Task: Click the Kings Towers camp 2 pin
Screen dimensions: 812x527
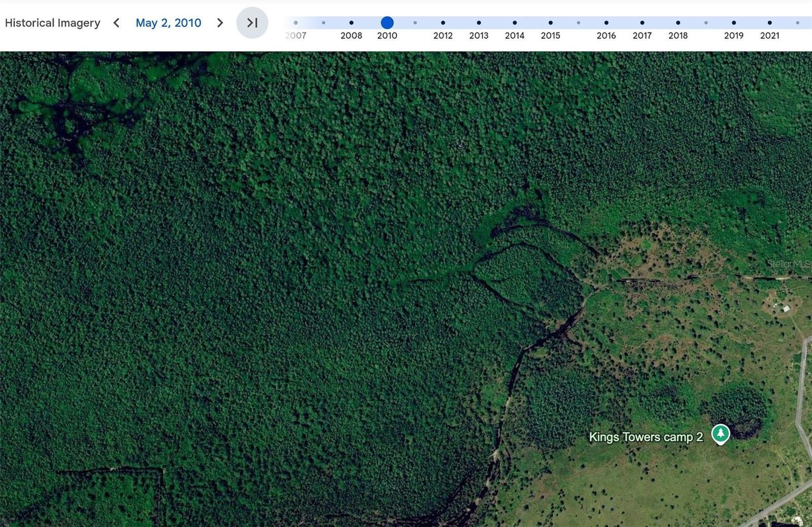Action: [x=720, y=434]
